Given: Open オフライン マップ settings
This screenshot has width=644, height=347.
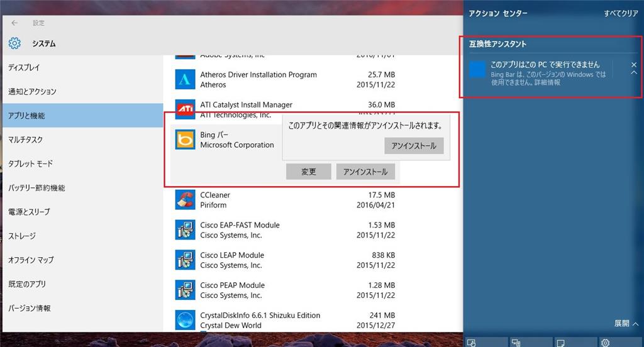Looking at the screenshot, I should click(82, 260).
